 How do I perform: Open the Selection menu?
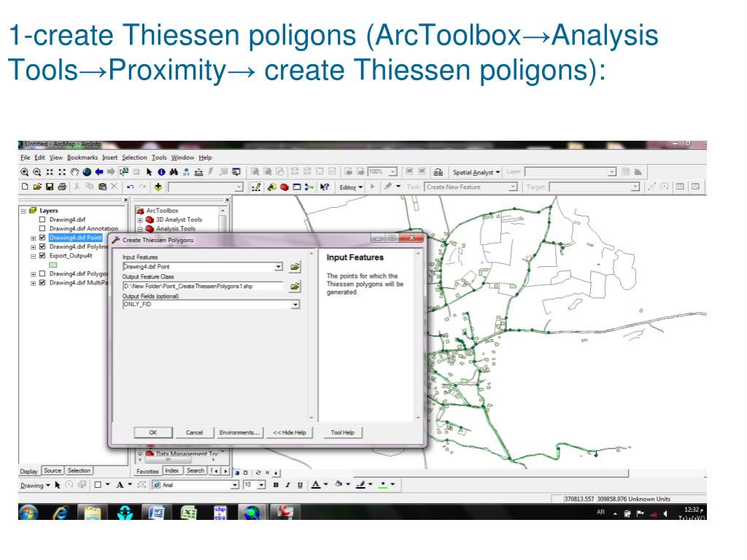point(134,157)
